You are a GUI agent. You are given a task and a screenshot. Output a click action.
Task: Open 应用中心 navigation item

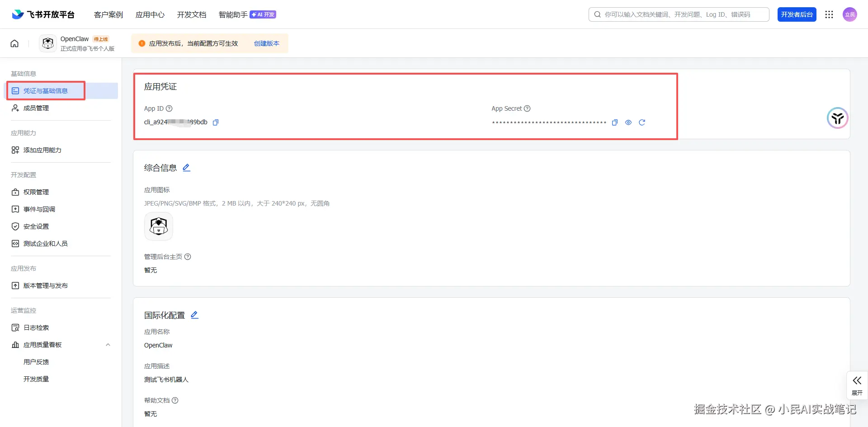pos(150,14)
